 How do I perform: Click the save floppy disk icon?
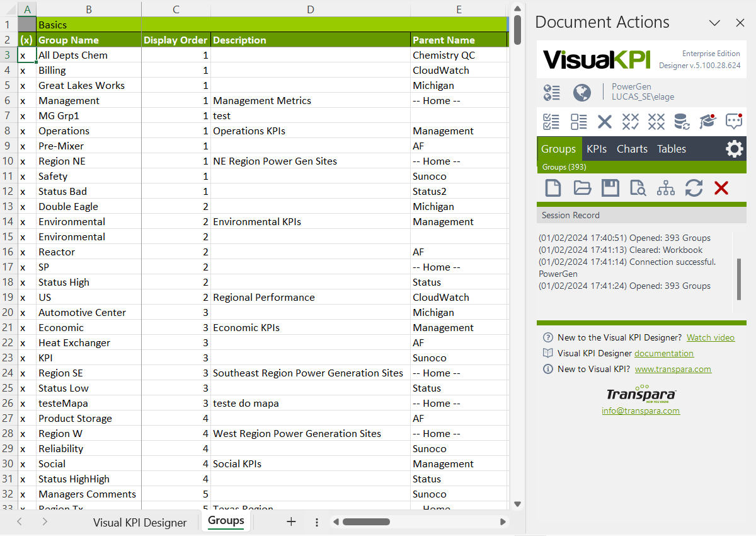tap(610, 188)
